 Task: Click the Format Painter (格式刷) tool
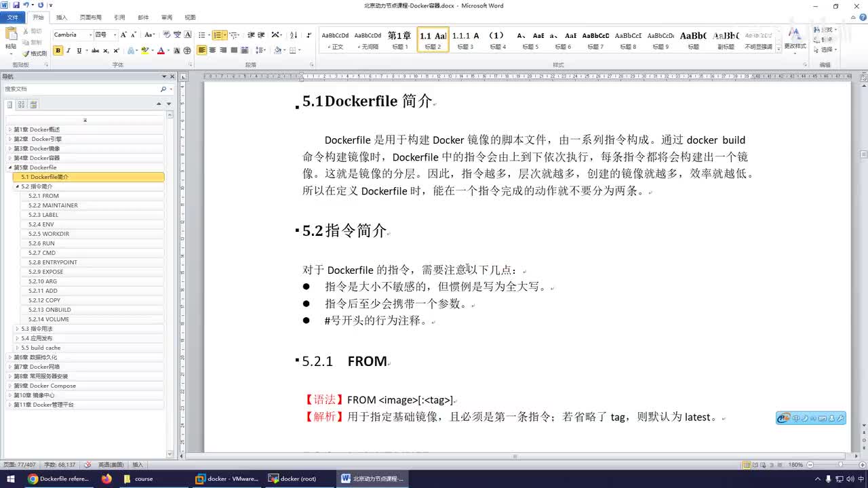pos(35,53)
